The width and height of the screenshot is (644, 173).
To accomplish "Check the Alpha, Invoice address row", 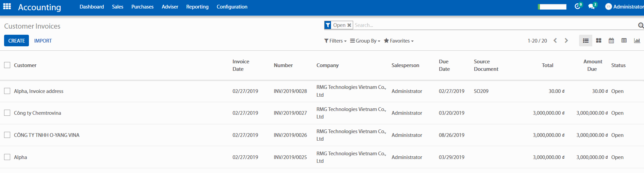I will [x=7, y=91].
